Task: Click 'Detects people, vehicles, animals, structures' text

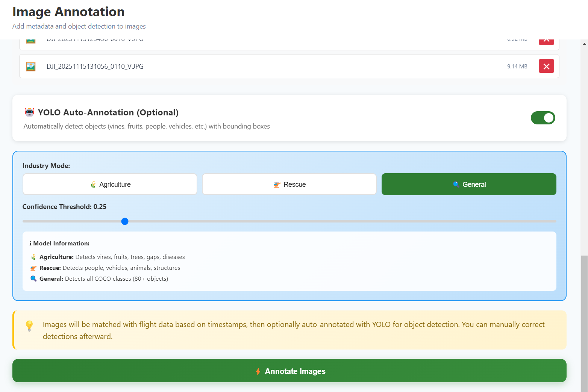Action: tap(121, 268)
